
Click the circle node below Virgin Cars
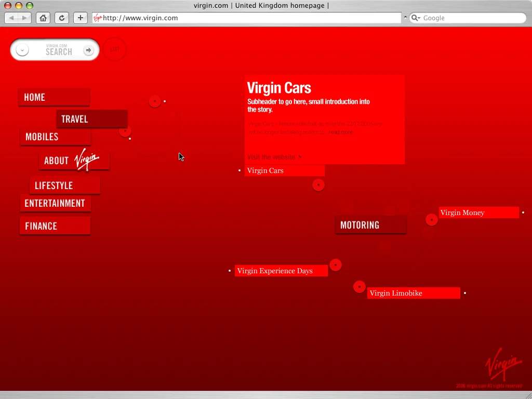coord(318,185)
